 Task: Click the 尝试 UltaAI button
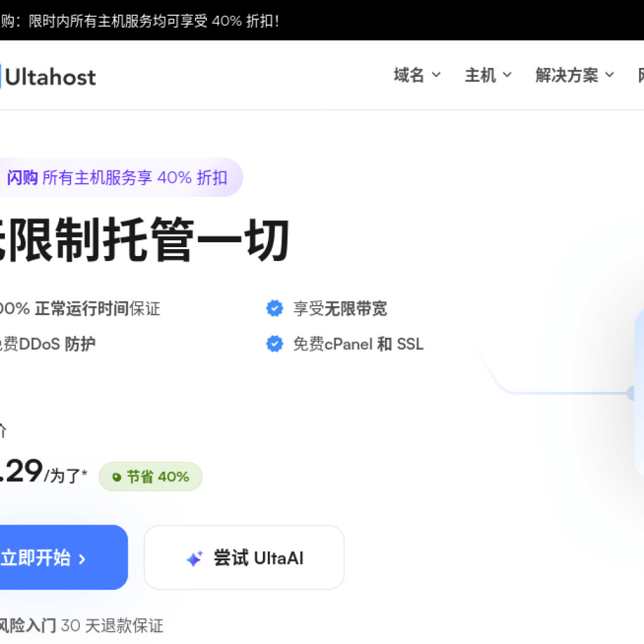point(244,557)
